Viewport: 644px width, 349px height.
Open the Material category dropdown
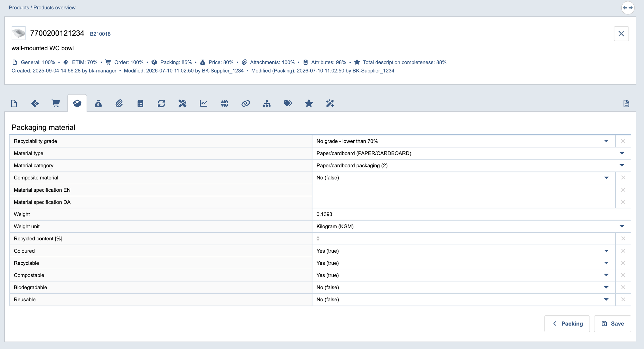tap(622, 165)
